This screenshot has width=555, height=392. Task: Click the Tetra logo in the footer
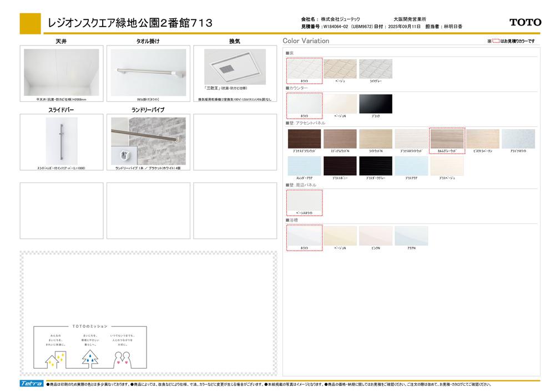click(31, 384)
